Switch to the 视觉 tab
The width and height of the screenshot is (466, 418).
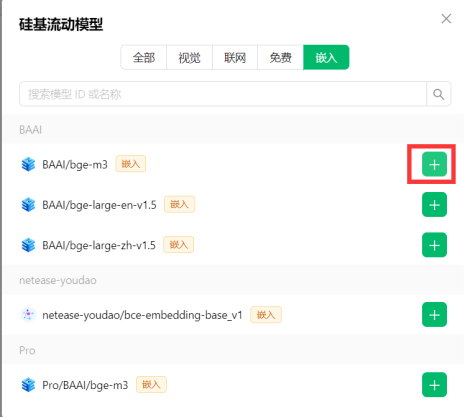pos(190,58)
